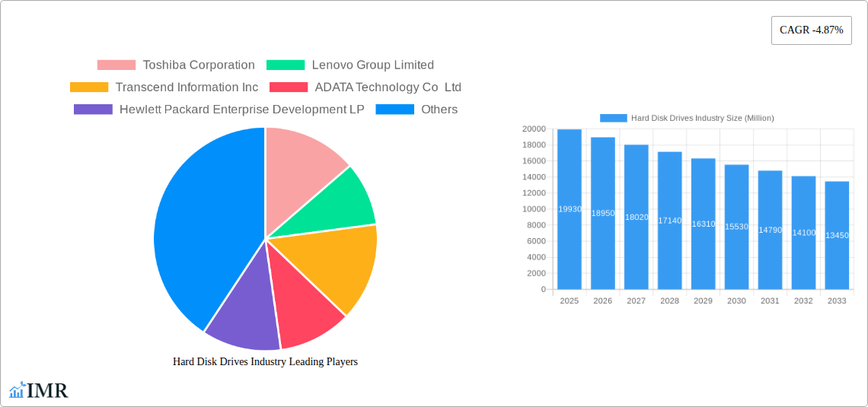The height and width of the screenshot is (407, 868).
Task: Click the 2029 bar showing 16310
Action: click(703, 224)
